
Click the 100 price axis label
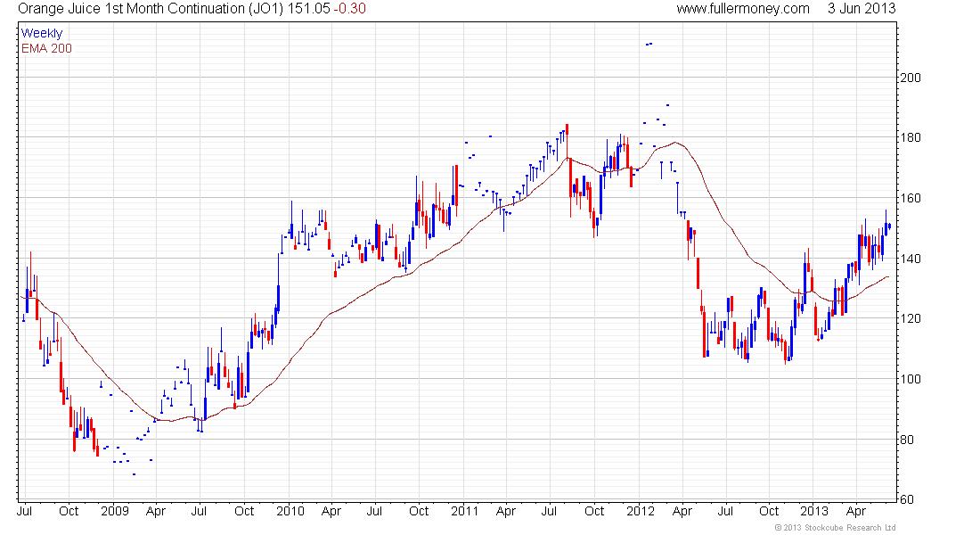coord(910,379)
